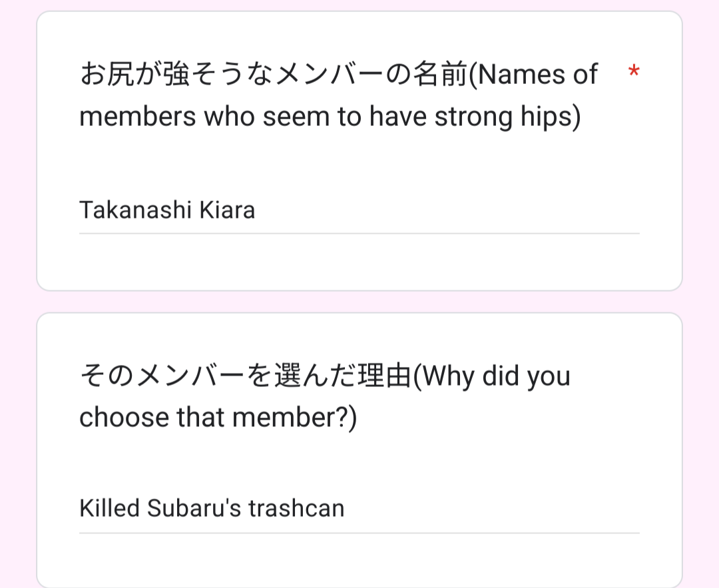Click the word 'Killed' in the second answer

click(110, 509)
